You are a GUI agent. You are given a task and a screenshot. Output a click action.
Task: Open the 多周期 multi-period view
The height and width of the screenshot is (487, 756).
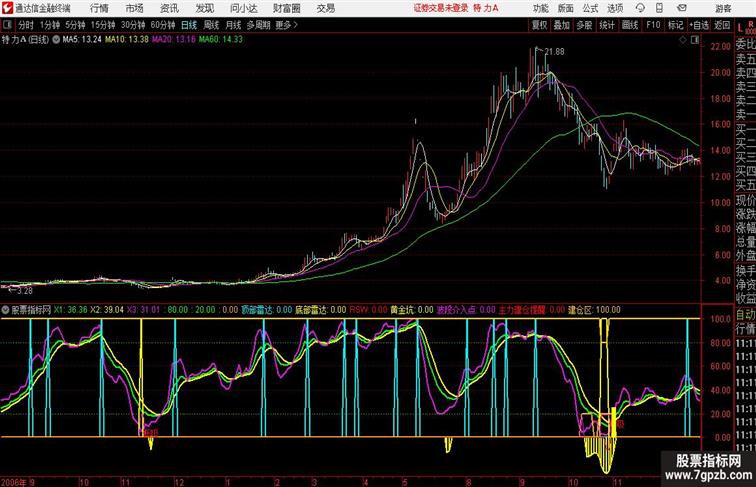[258, 25]
